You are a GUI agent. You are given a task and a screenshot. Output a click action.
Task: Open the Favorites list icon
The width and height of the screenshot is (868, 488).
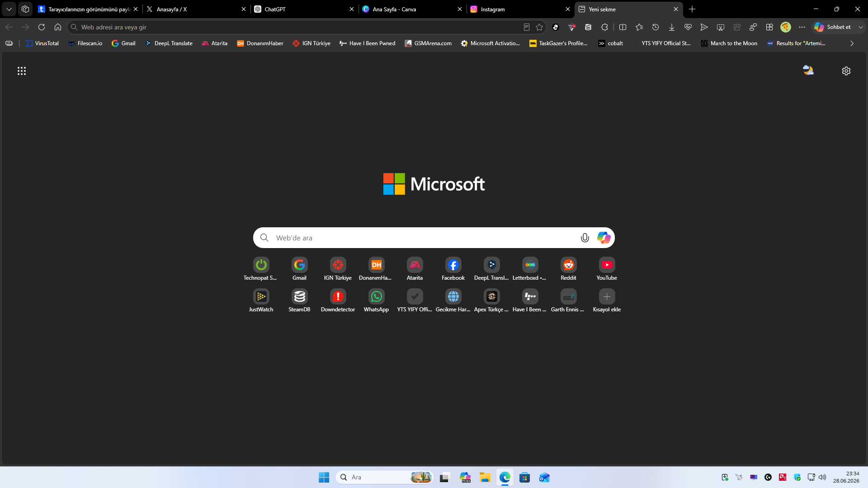point(639,27)
